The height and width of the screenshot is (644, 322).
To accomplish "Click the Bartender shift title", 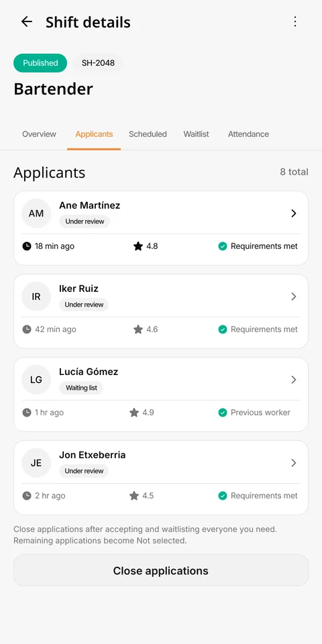I will click(54, 89).
